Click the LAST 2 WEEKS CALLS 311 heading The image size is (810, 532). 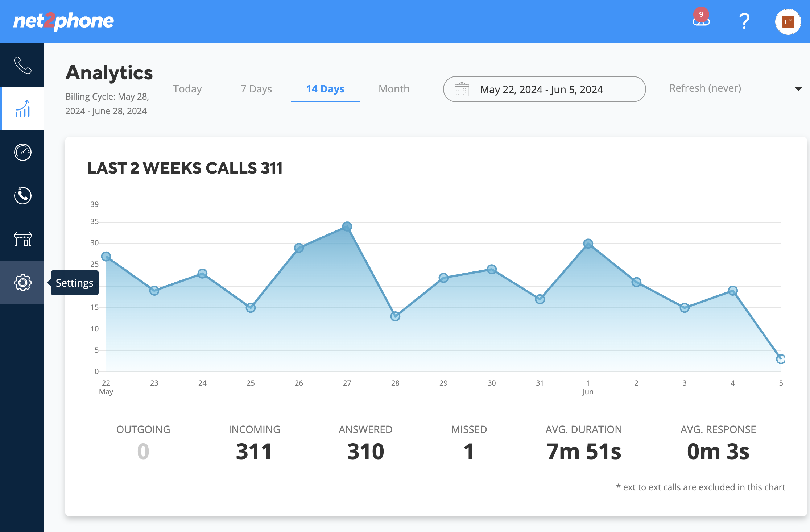point(185,168)
